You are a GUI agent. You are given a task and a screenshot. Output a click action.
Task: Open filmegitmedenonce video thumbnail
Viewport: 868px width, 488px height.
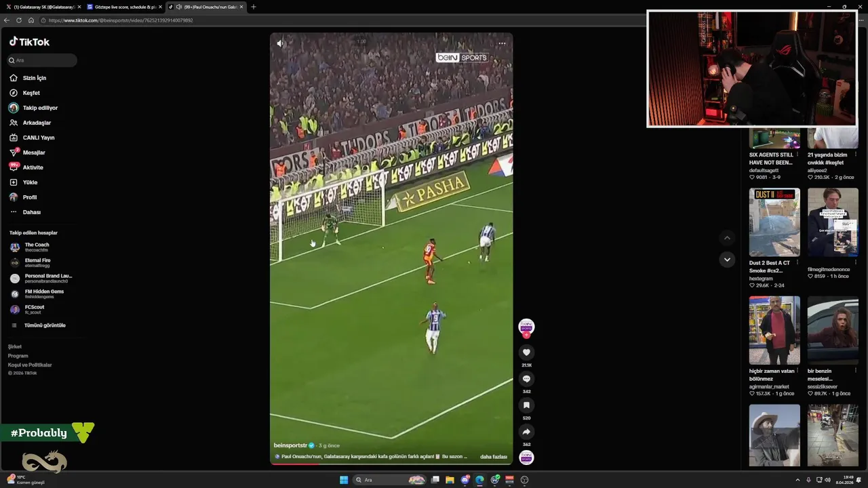pos(833,222)
